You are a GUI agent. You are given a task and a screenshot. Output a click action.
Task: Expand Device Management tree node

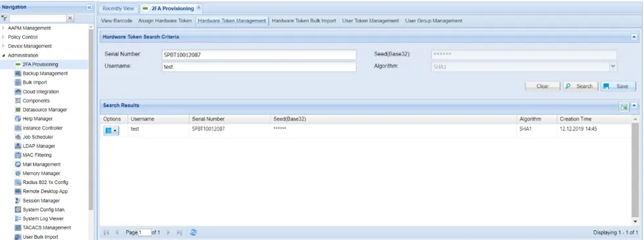(4, 47)
